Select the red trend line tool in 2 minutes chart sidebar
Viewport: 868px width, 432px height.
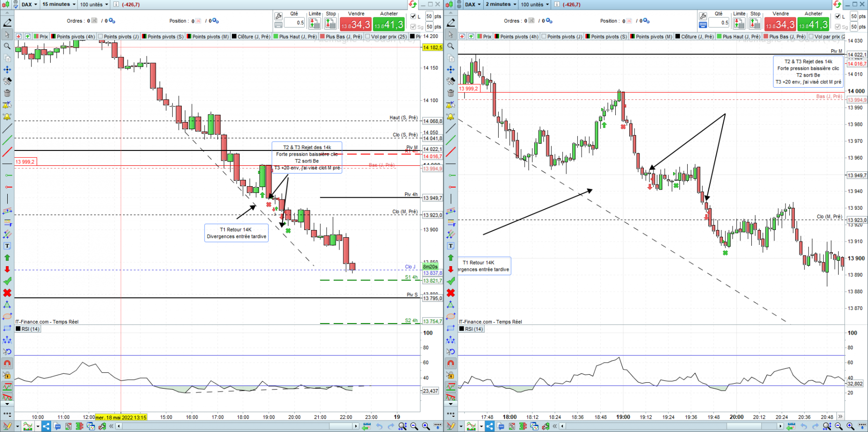pyautogui.click(x=451, y=152)
